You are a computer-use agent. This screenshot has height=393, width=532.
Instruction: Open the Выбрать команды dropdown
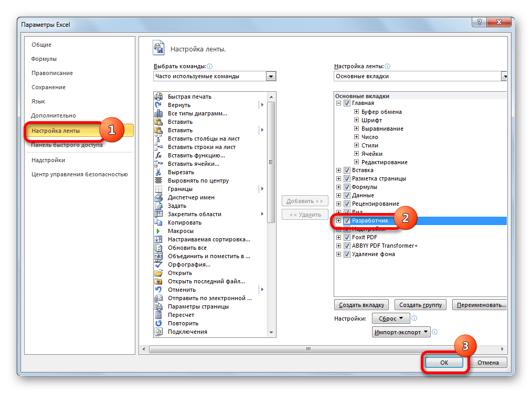tap(271, 77)
